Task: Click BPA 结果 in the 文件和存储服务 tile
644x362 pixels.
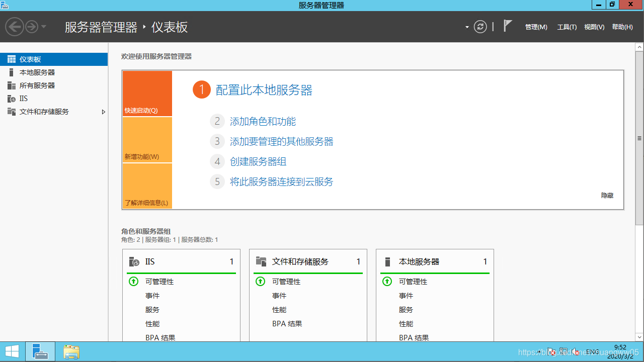Action: point(287,324)
